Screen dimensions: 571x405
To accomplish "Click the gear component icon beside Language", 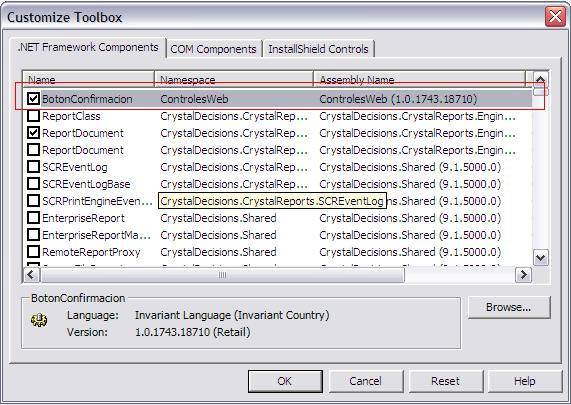I will point(39,320).
